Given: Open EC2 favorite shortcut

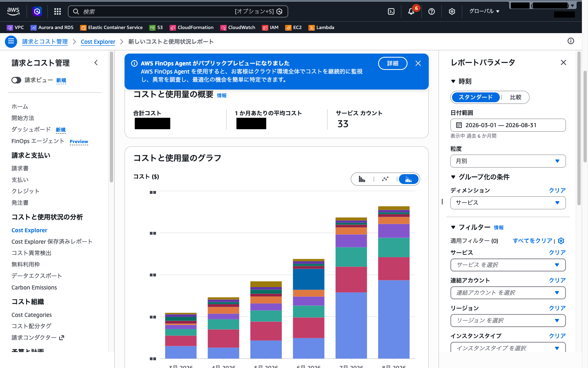Looking at the screenshot, I should 294,27.
